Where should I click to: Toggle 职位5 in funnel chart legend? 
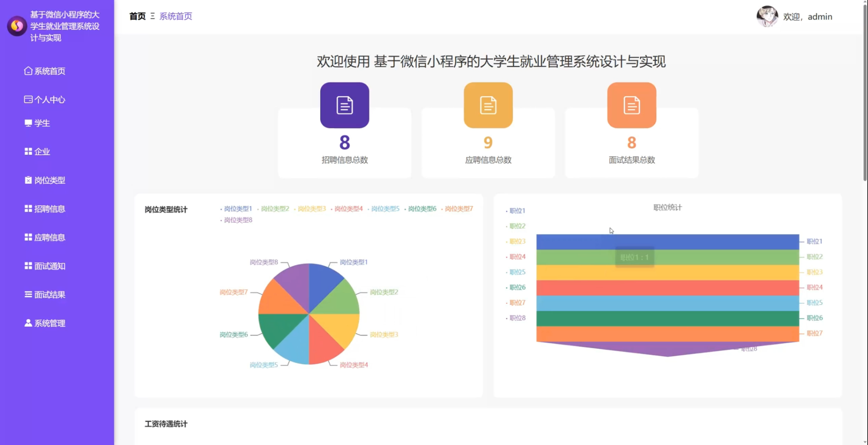(x=515, y=272)
